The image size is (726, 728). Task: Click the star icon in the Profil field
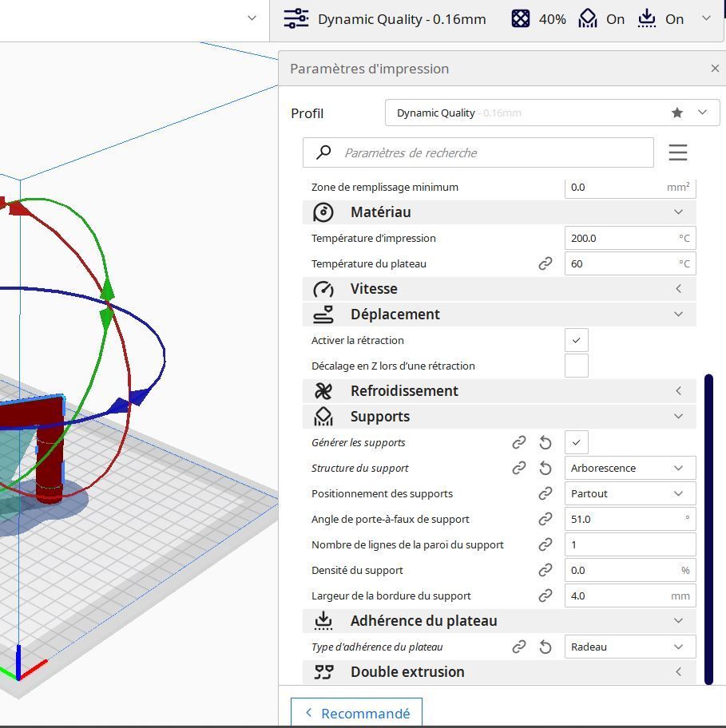(677, 113)
